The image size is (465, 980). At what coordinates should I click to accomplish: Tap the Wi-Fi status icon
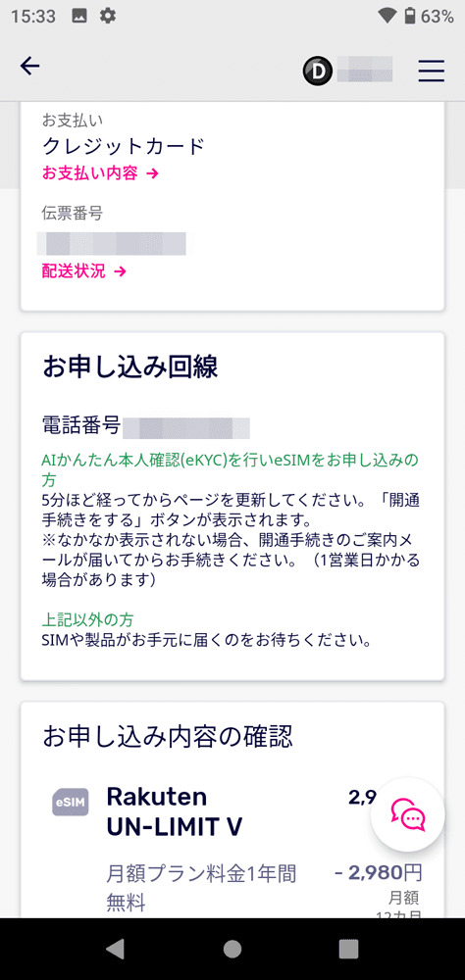[387, 17]
